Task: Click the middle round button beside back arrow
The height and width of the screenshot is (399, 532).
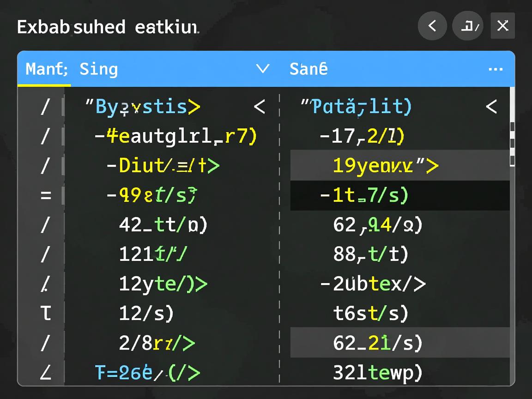Action: coord(467,26)
